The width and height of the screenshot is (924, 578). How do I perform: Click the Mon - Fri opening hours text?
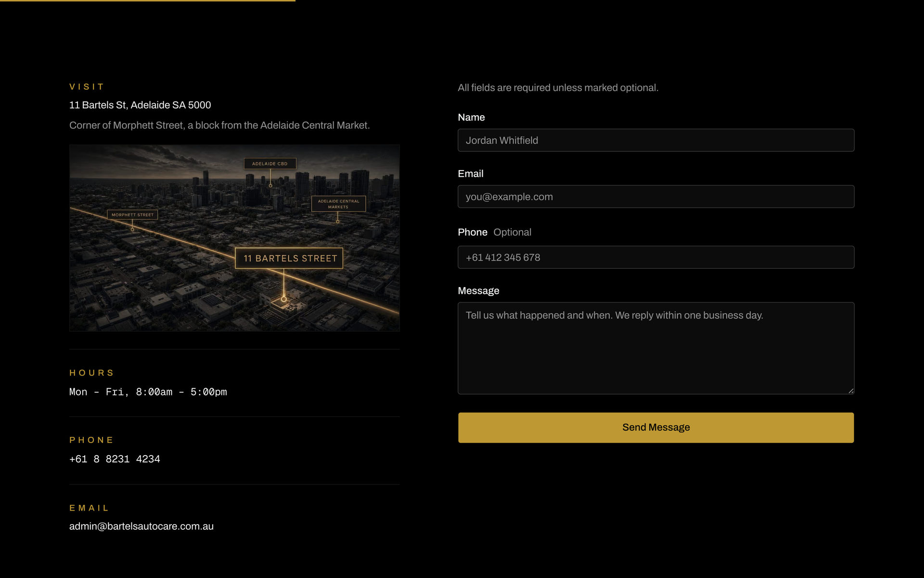tap(148, 392)
